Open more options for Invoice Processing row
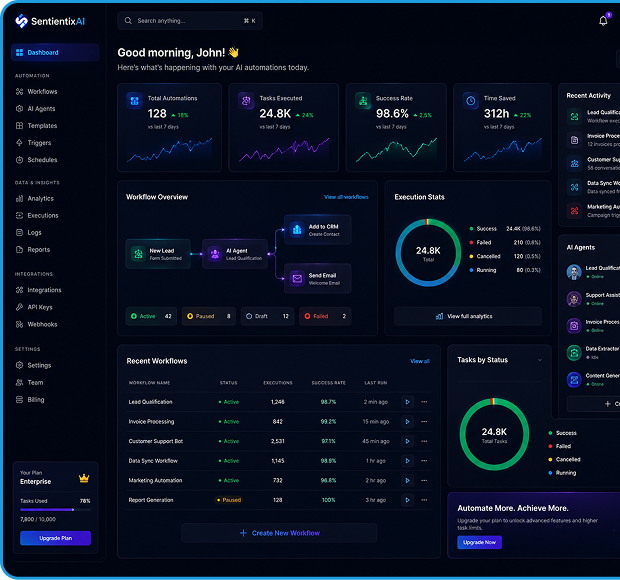This screenshot has width=620, height=580. click(x=424, y=421)
